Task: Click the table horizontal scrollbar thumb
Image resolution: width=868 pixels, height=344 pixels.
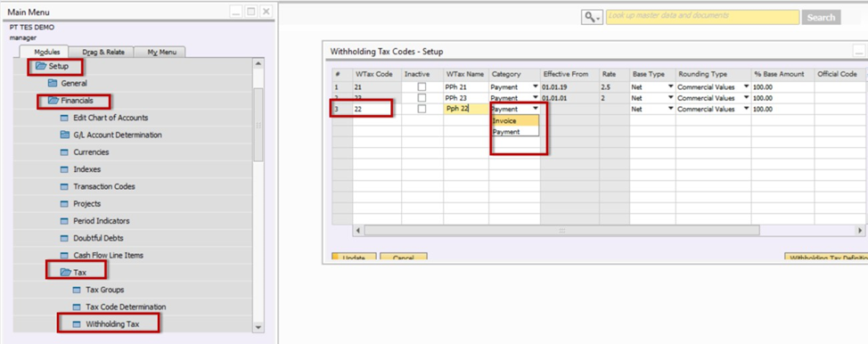Action: point(561,231)
